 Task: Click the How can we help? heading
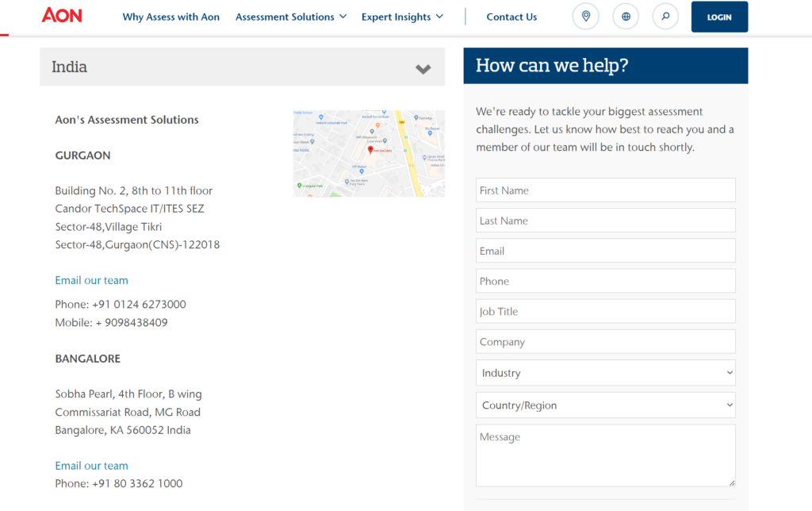(x=552, y=65)
